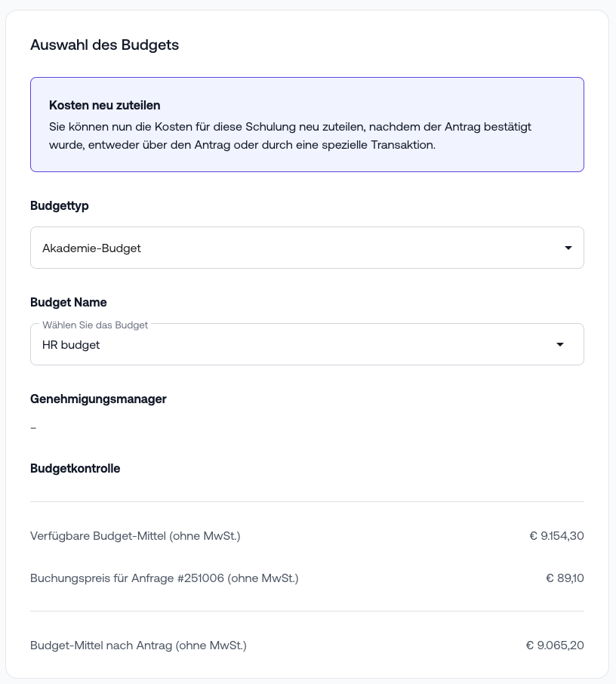Click the dash value under Genehmigungsmanager
616x684 pixels.
pyautogui.click(x=33, y=428)
